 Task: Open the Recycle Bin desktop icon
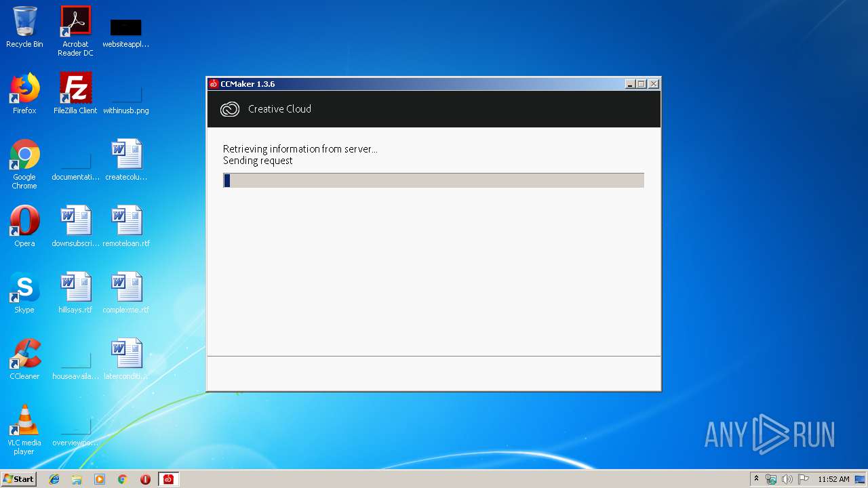(24, 27)
